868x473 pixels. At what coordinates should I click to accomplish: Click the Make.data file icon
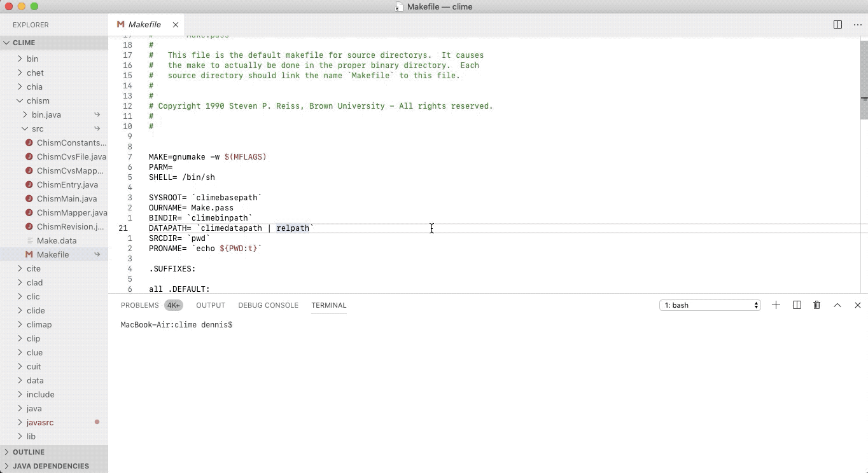coord(29,240)
